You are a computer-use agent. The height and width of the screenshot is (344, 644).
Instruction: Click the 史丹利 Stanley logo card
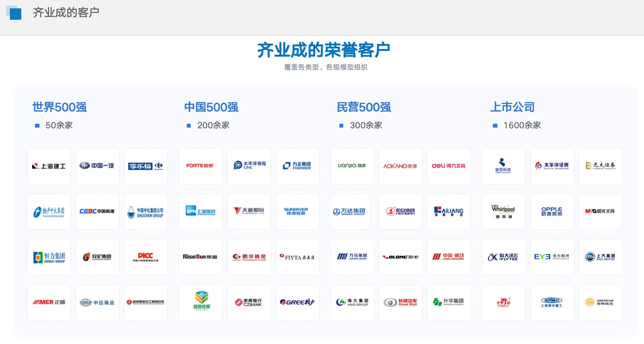(x=504, y=303)
